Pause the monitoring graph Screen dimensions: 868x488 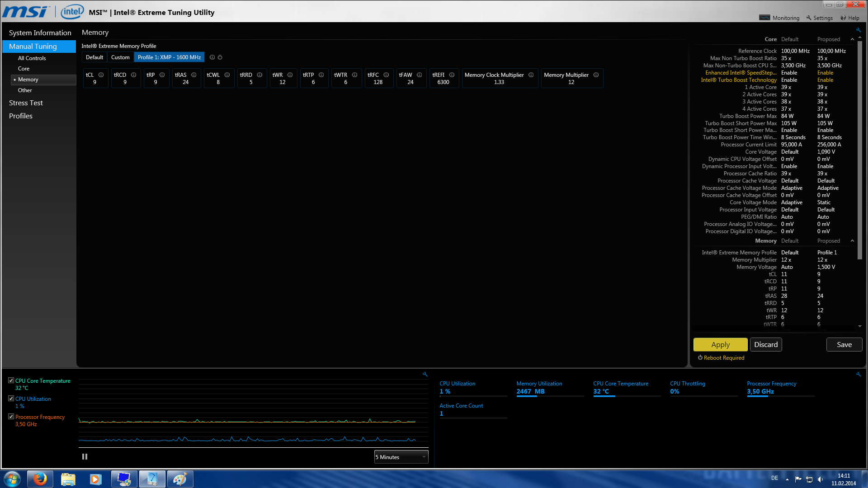[x=85, y=457]
